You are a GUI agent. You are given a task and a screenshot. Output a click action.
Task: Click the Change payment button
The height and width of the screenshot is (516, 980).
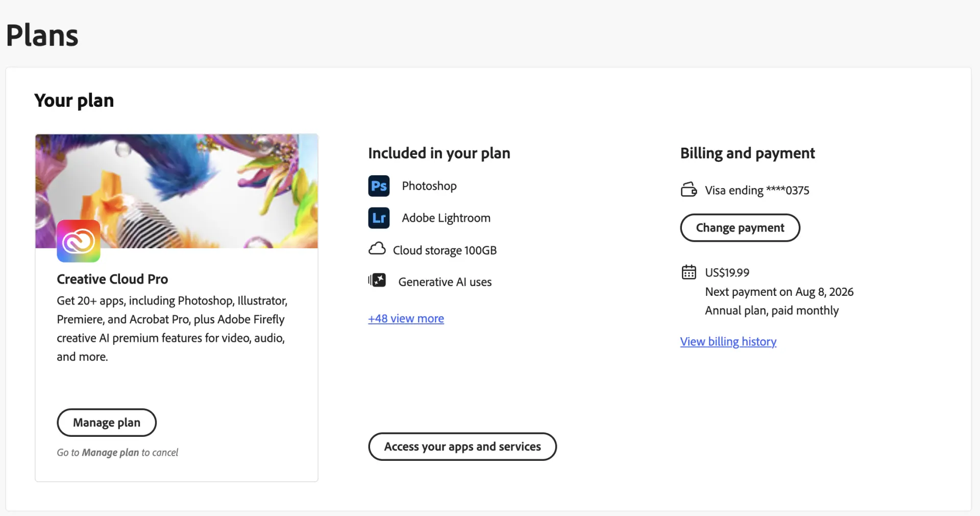tap(740, 228)
